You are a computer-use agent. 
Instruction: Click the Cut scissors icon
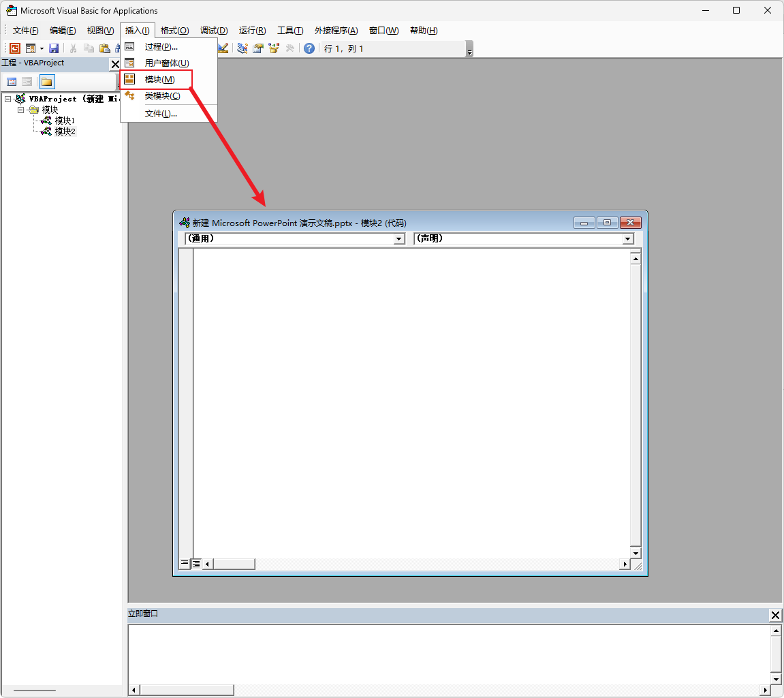[x=73, y=48]
